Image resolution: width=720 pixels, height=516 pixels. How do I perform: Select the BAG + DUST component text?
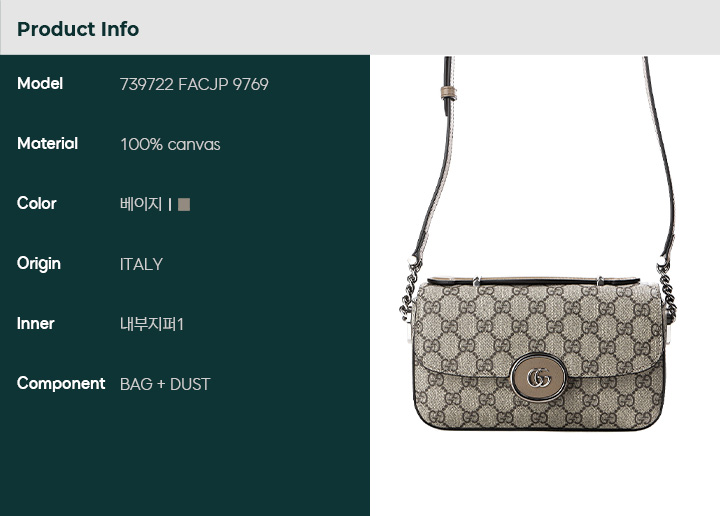point(165,384)
